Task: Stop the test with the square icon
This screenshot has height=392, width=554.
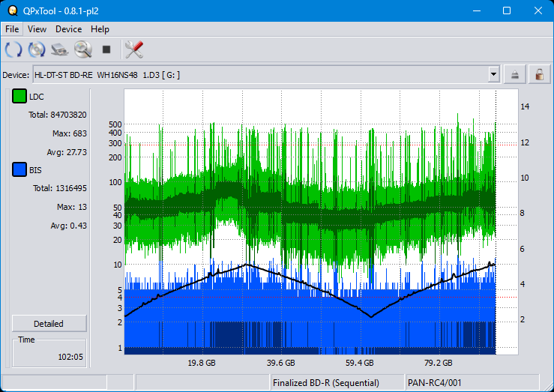Action: 106,49
